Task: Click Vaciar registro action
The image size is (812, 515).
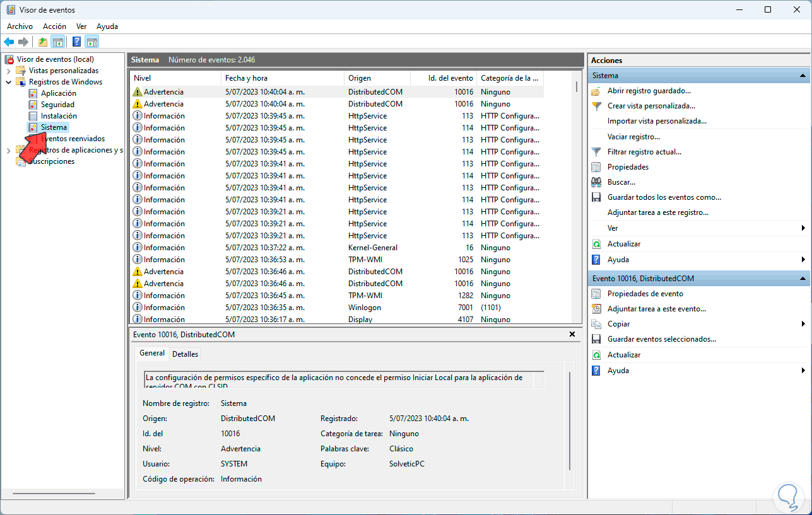Action: pyautogui.click(x=633, y=137)
